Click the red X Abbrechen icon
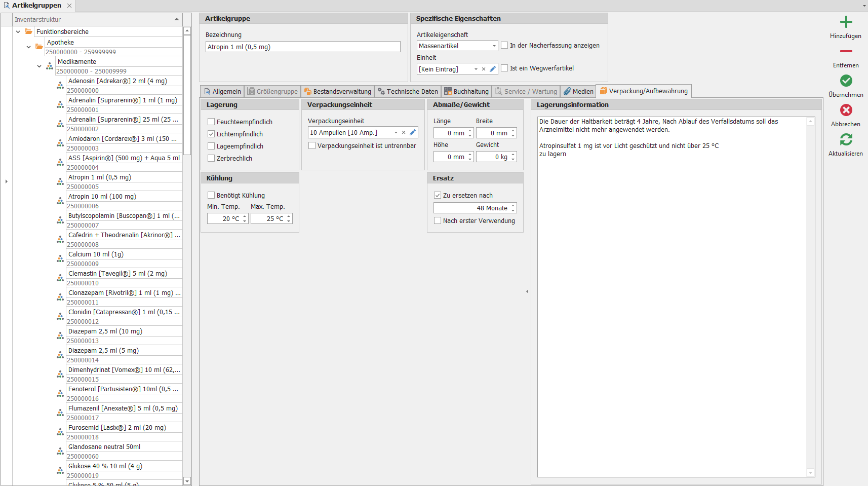This screenshot has height=486, width=868. (846, 110)
